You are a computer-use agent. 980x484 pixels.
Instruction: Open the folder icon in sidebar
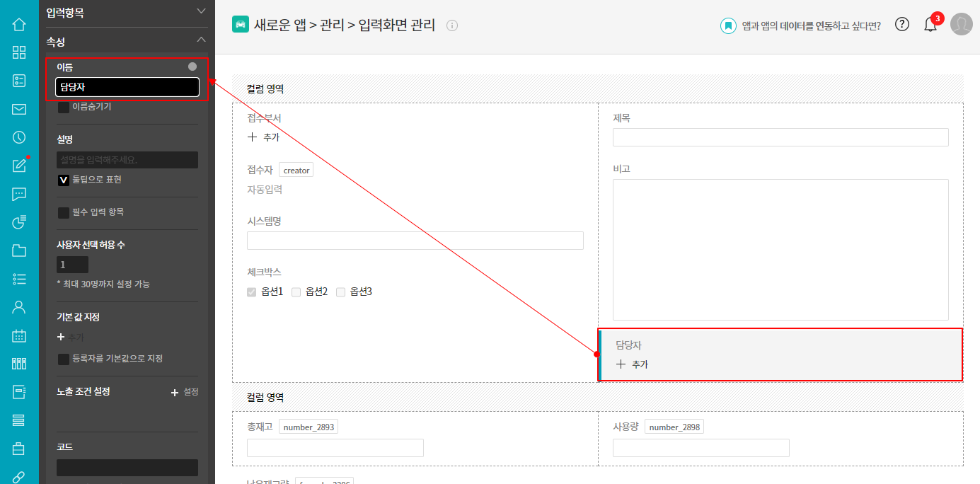19,250
